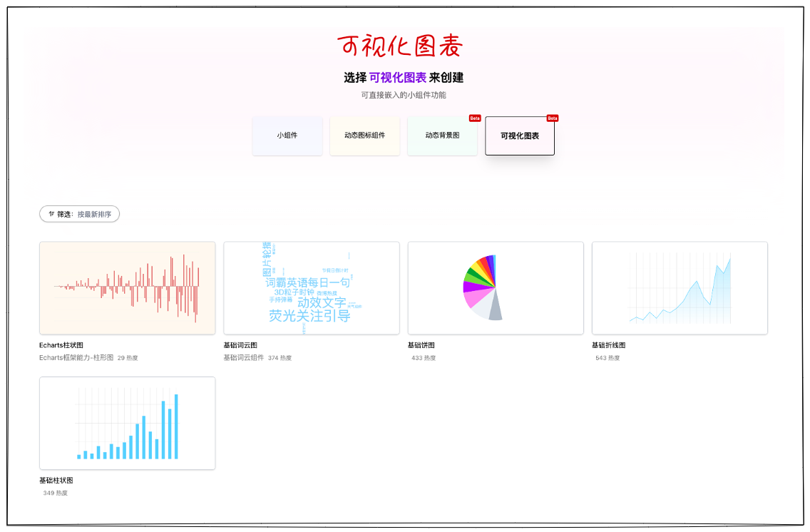
Task: Select the 可视化图表 category tab
Action: click(520, 135)
